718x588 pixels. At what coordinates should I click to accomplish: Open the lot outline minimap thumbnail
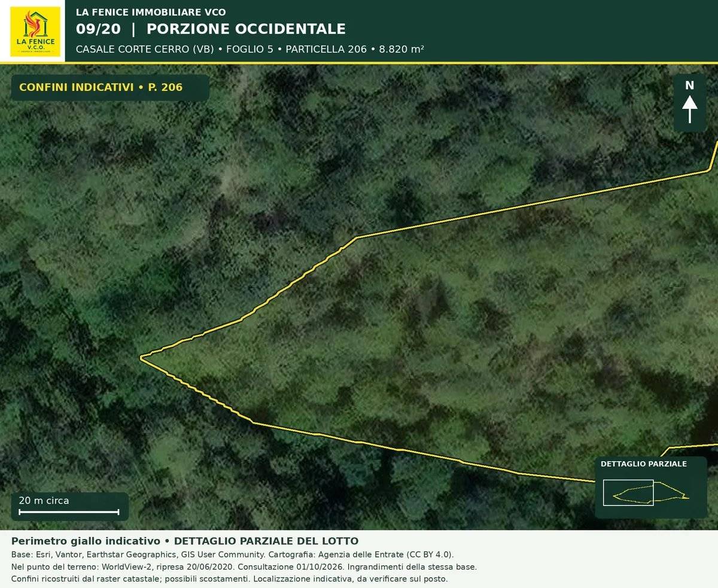651,493
